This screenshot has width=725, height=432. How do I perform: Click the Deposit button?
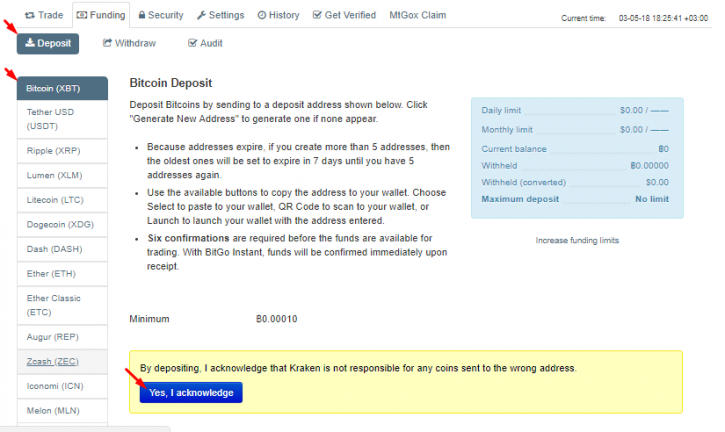48,43
